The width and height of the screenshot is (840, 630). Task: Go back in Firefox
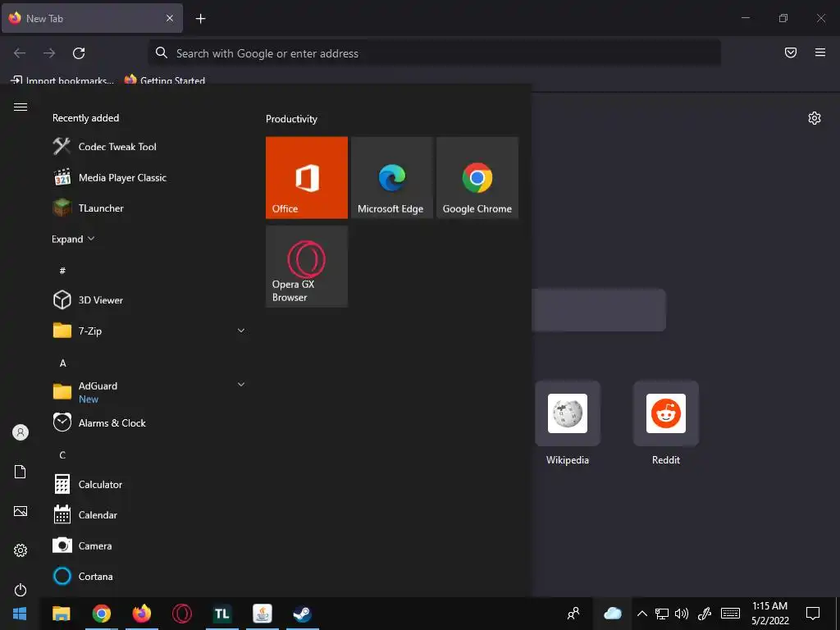20,53
